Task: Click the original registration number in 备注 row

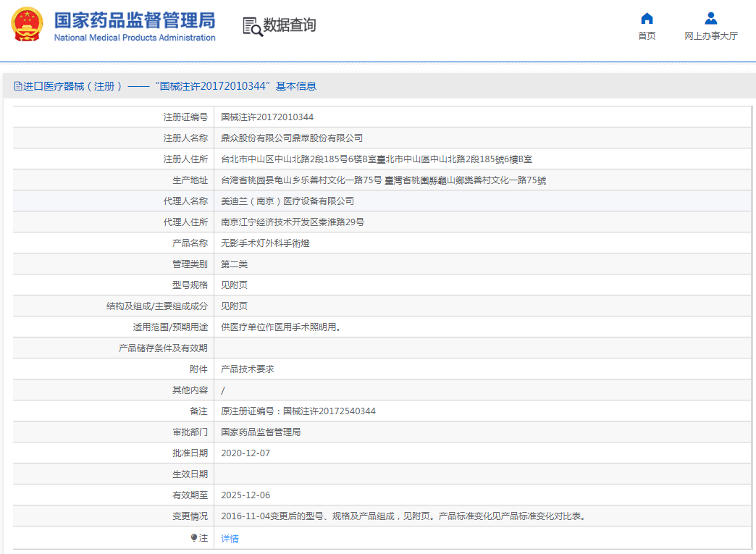Action: click(x=298, y=411)
